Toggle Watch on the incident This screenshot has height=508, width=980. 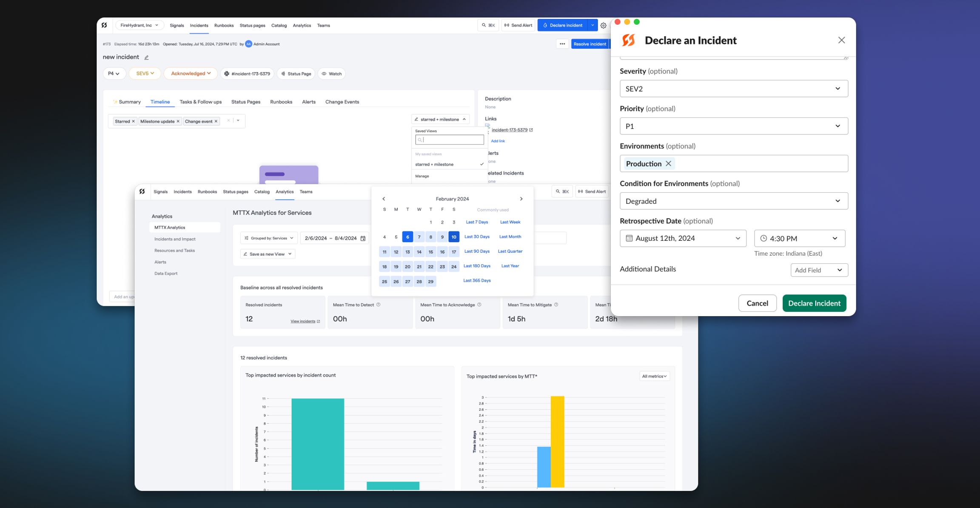331,74
